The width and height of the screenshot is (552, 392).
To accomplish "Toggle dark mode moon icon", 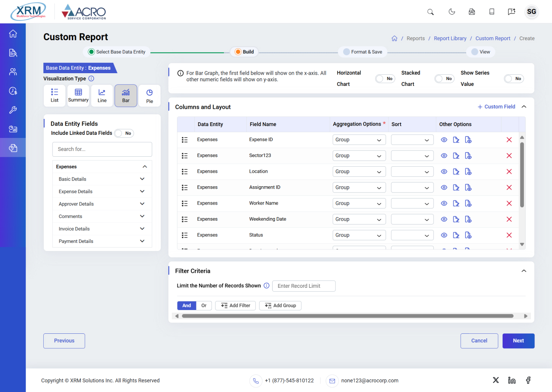I will click(x=452, y=12).
